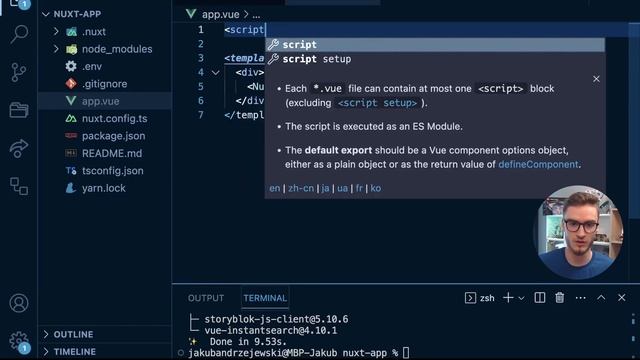Viewport: 640px width, 360px height.
Task: Switch to the TERMINAL tab
Action: [265, 298]
